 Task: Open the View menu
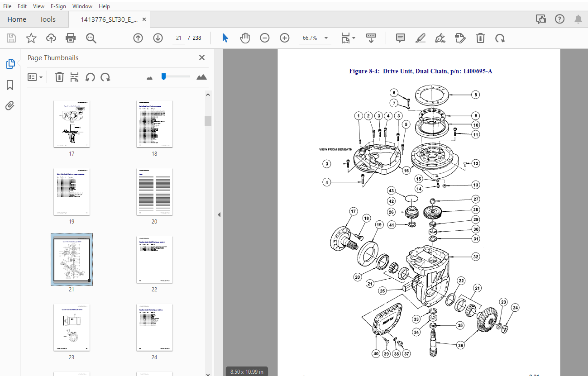tap(39, 6)
